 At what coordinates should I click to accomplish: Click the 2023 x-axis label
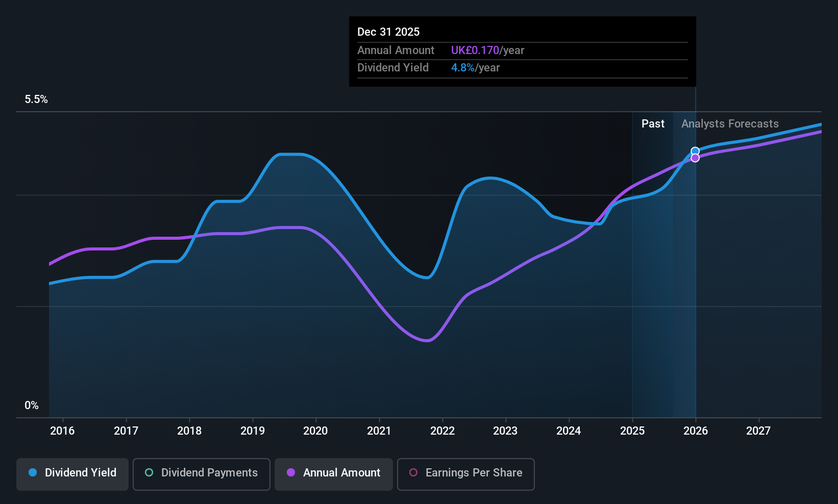point(505,431)
